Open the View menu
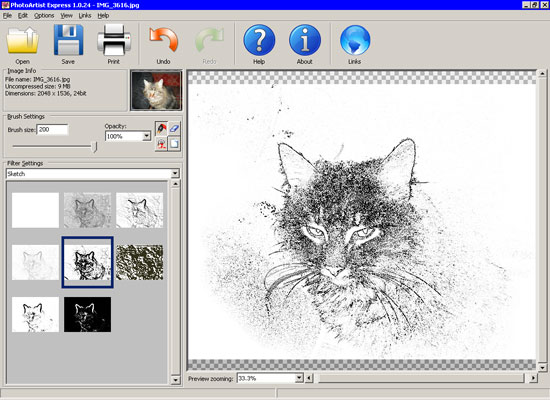The image size is (550, 400). pos(66,15)
